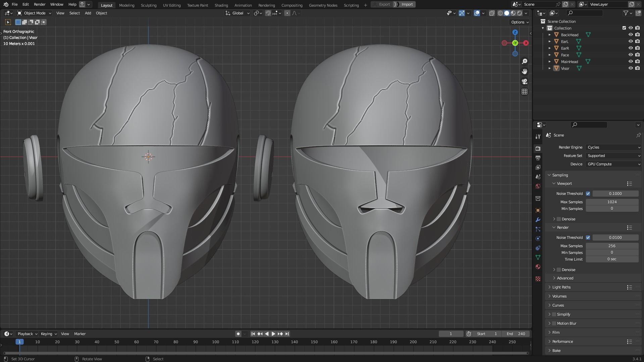Open the Material properties tab icon

[x=538, y=267]
